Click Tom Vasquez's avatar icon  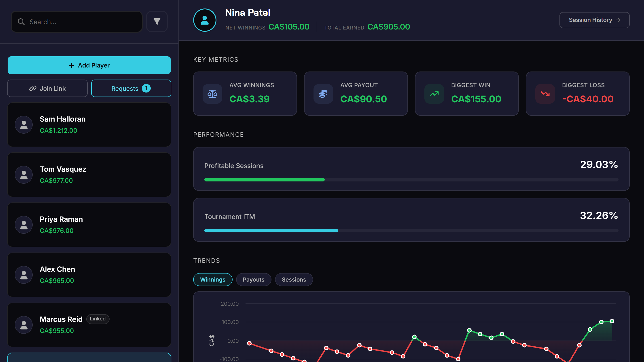24,175
